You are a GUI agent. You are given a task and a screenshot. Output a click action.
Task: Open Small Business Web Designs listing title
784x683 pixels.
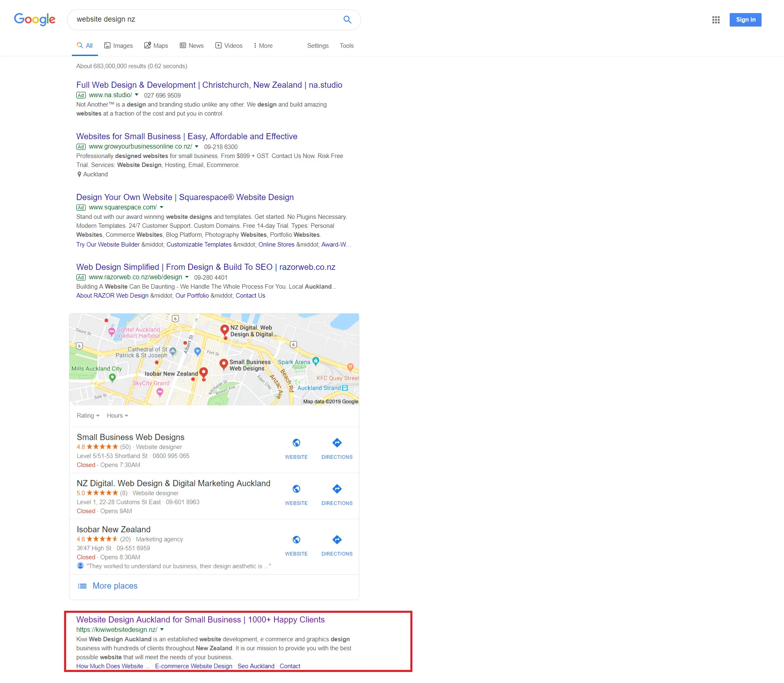131,437
